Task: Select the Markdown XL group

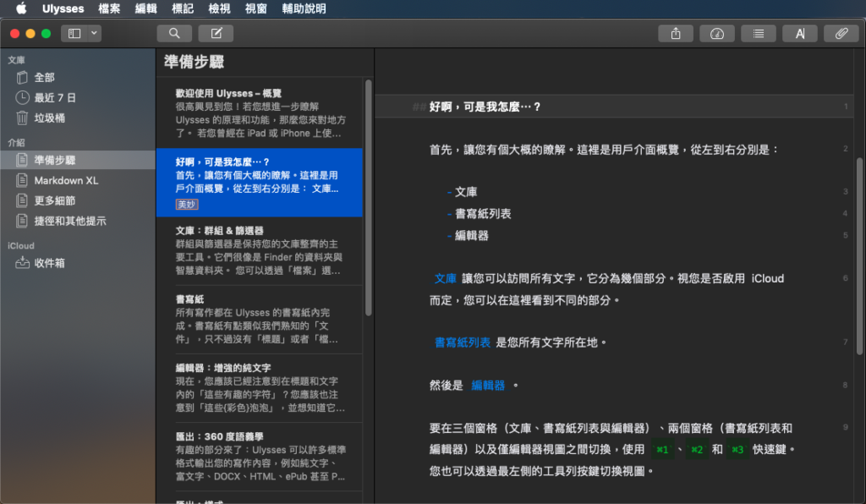Action: 78,180
